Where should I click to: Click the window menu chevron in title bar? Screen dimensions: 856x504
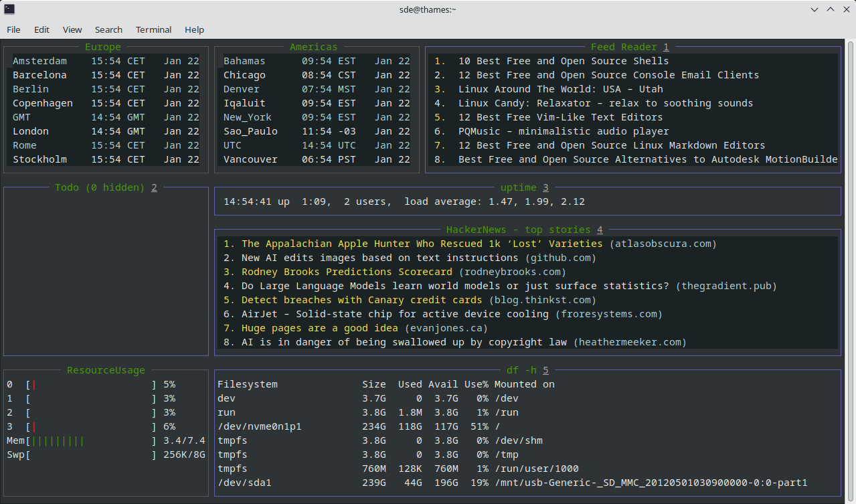point(814,9)
